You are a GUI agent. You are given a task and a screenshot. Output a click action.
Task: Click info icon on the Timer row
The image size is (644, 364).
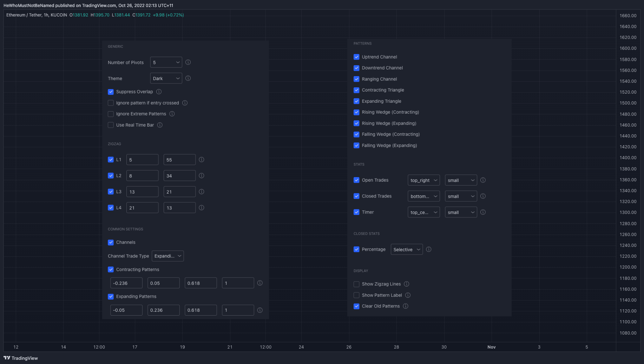click(483, 212)
